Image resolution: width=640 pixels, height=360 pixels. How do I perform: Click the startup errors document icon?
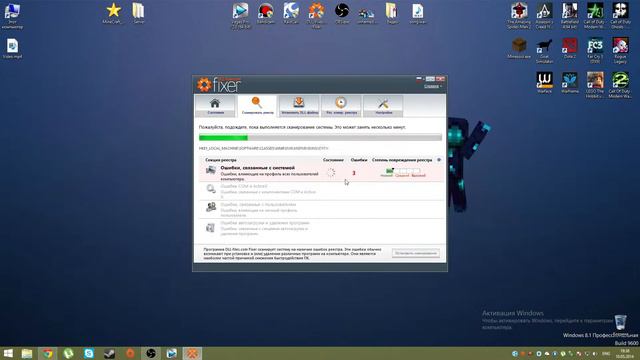click(x=211, y=228)
